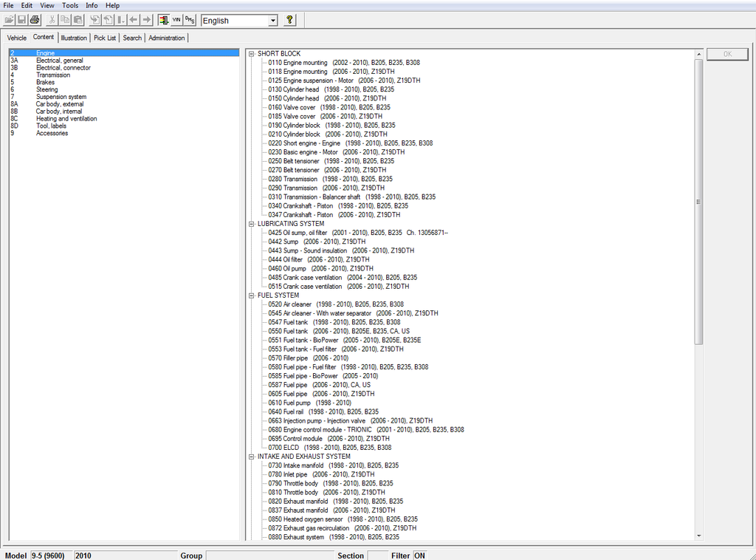The width and height of the screenshot is (756, 560).
Task: Click the print icon in toolbar
Action: click(35, 20)
